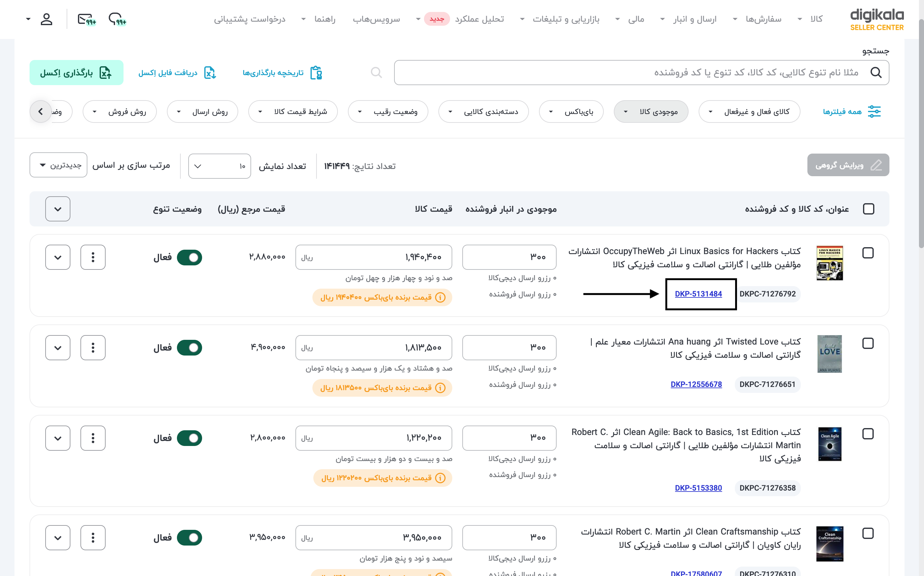Open the روش فروش filter dropdown

coord(120,111)
